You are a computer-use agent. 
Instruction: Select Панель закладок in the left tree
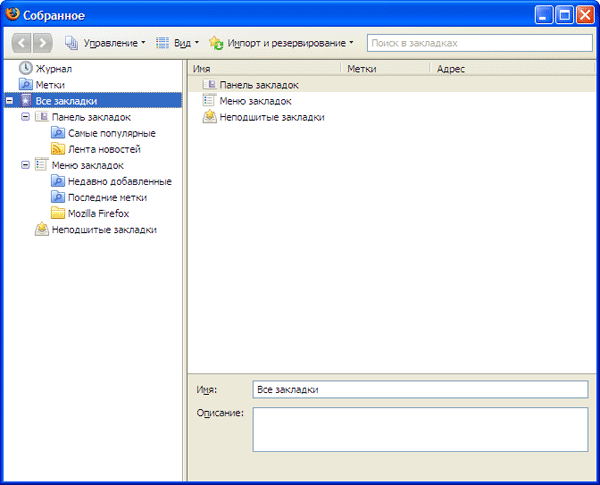point(91,117)
